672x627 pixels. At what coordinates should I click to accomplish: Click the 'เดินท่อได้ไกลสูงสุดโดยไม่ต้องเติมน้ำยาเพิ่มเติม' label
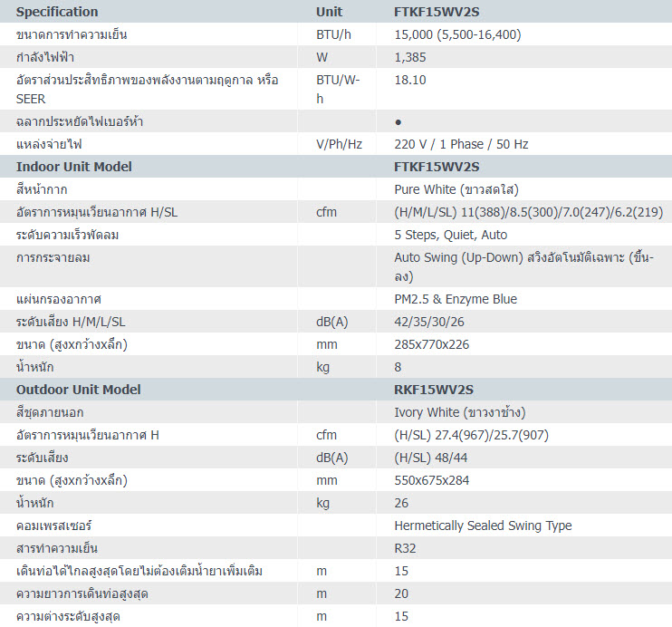tap(139, 571)
